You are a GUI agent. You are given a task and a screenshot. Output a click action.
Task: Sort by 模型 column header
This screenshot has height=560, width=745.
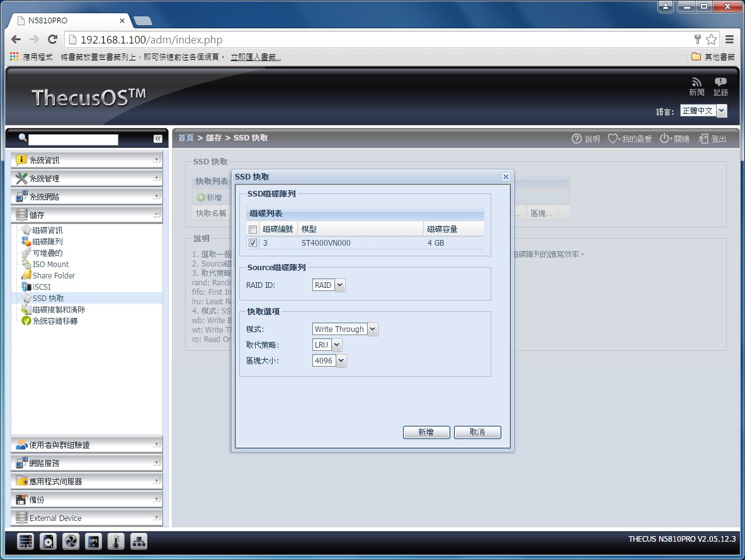coord(361,229)
